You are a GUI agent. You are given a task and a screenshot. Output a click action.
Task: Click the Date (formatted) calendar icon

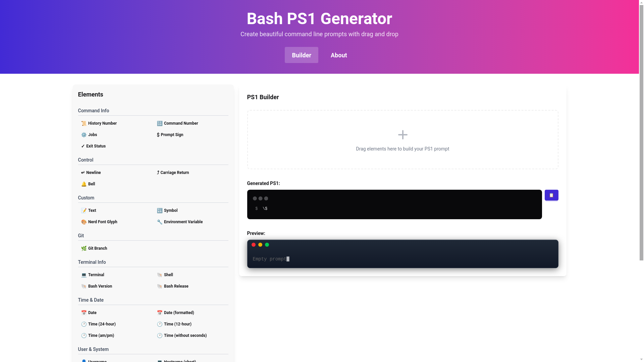(160, 313)
